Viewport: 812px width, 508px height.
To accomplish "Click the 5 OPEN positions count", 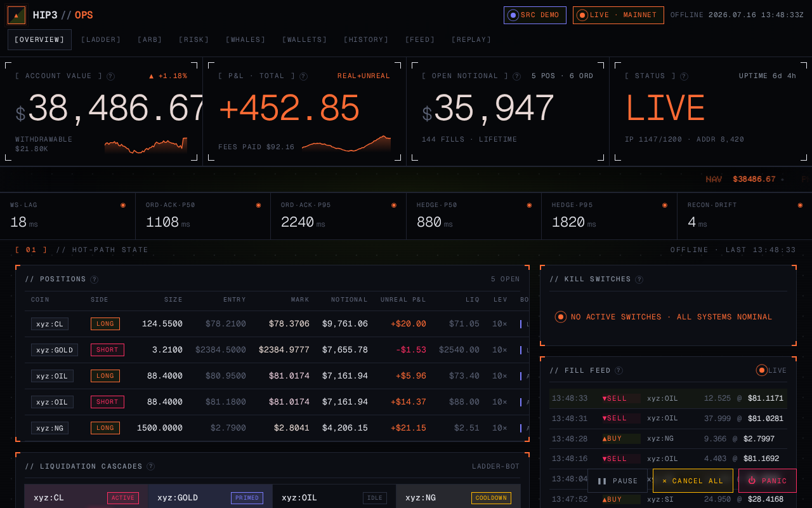I will click(506, 279).
